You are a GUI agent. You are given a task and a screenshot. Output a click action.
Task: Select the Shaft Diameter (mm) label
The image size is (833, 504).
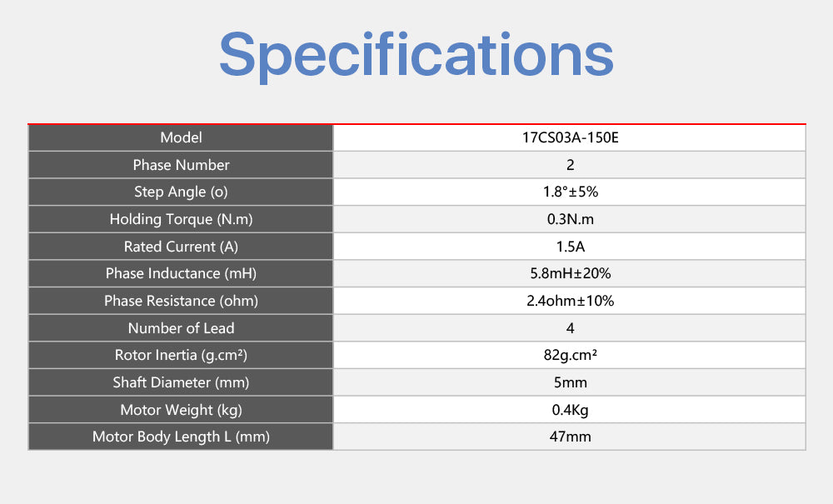coord(181,382)
